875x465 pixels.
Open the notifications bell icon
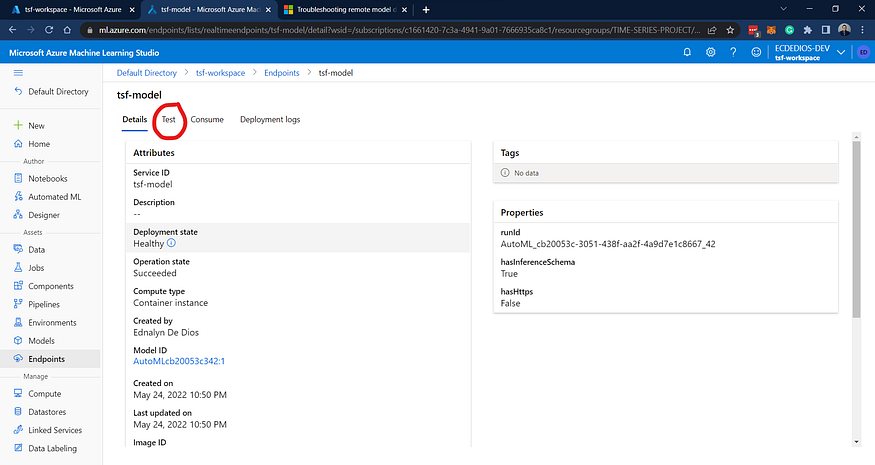(x=687, y=52)
